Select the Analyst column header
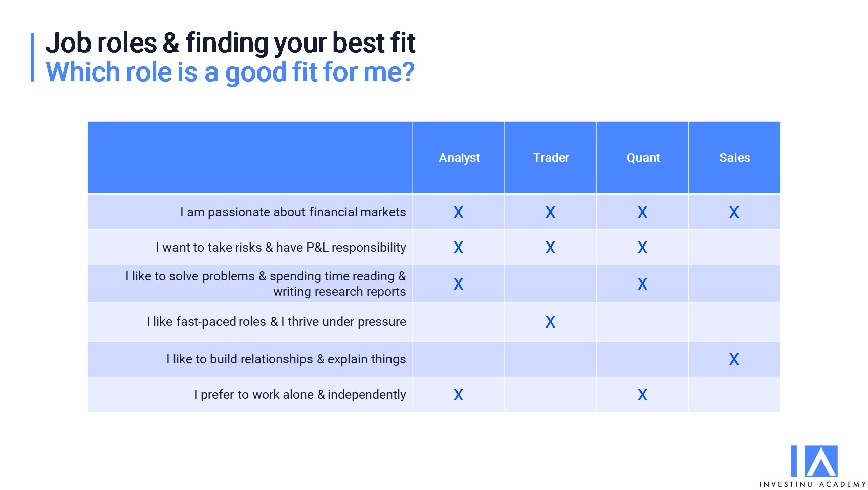 (x=459, y=158)
